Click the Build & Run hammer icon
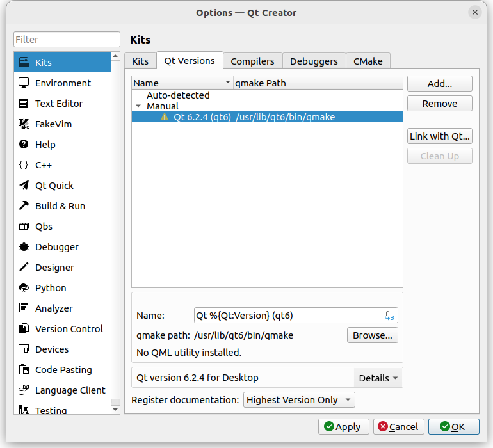 pos(24,205)
